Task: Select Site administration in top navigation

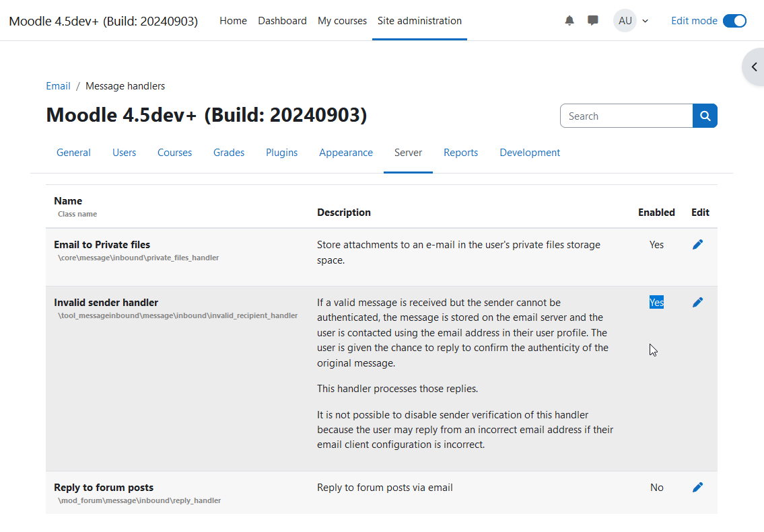Action: pos(419,20)
